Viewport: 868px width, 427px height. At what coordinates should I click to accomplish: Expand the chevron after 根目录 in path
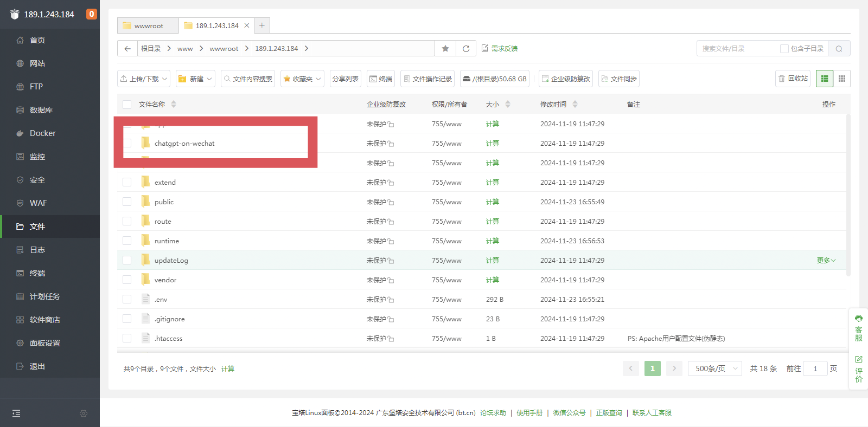pyautogui.click(x=169, y=48)
